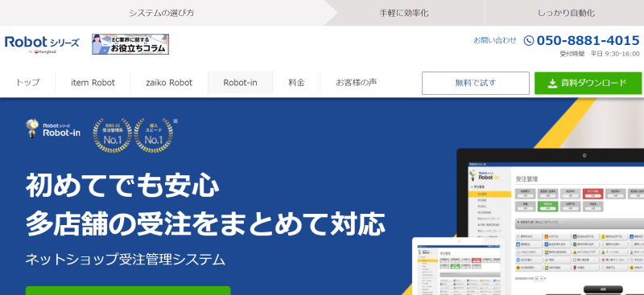Click the large monitor screenshot of 受注管理

tap(551, 222)
